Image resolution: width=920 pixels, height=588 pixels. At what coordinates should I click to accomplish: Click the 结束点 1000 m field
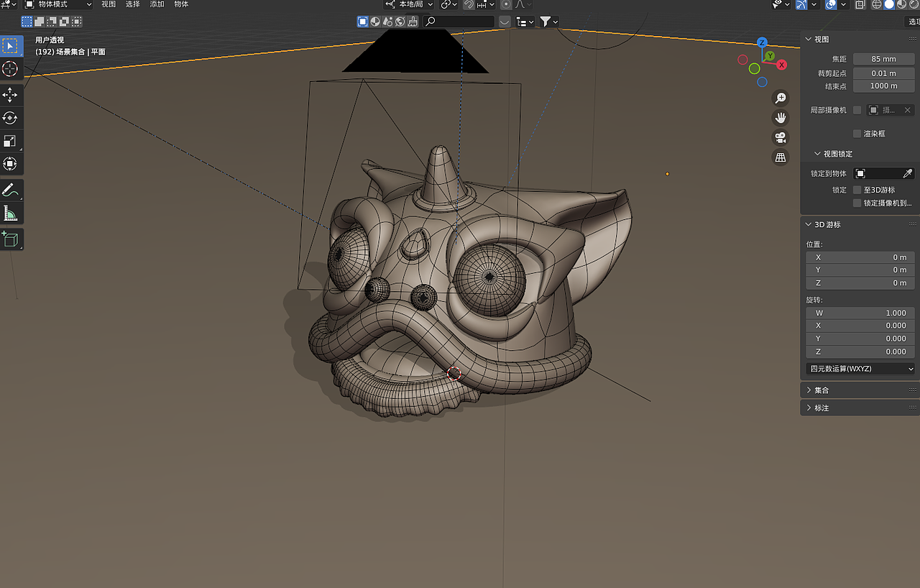pos(884,86)
